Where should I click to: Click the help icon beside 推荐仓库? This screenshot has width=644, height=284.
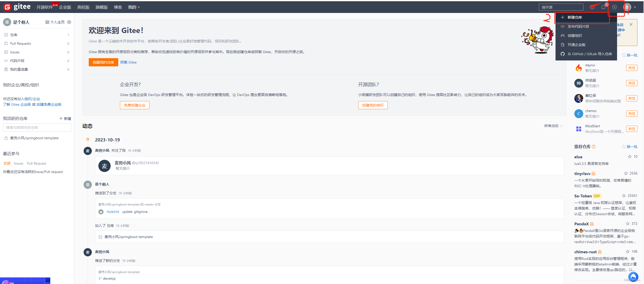click(594, 147)
